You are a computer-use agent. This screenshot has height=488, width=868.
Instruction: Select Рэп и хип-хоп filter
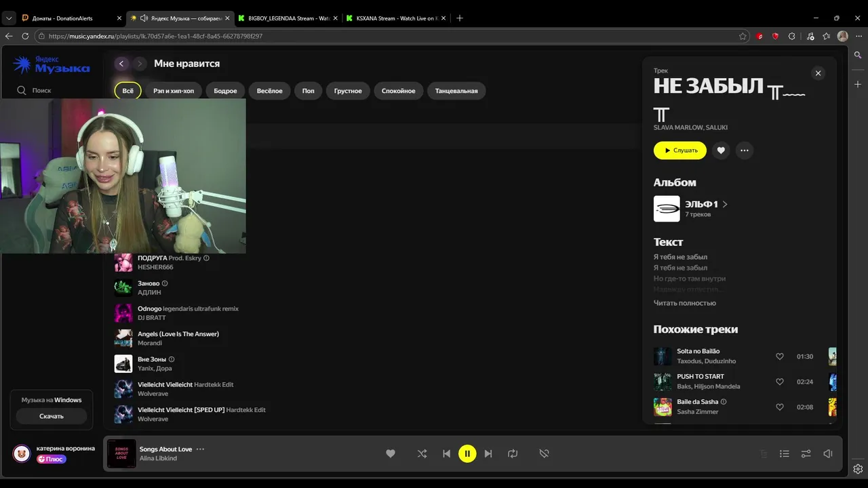coord(173,91)
